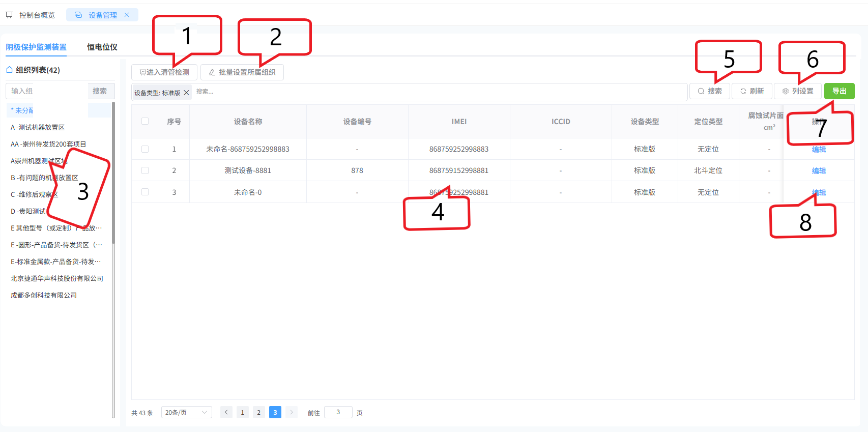Go to previous page arrow

tap(226, 412)
